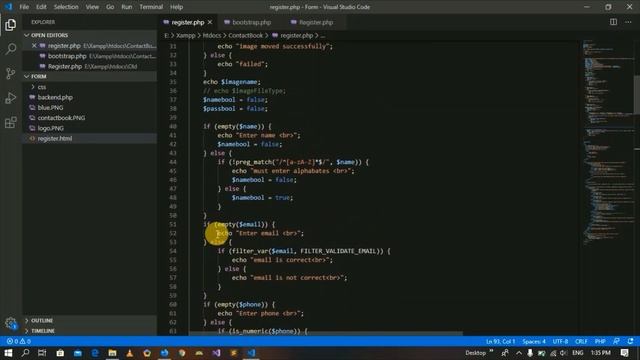Open the Explorer view in activity bar
Viewport: 640px width, 360px height.
point(11,25)
